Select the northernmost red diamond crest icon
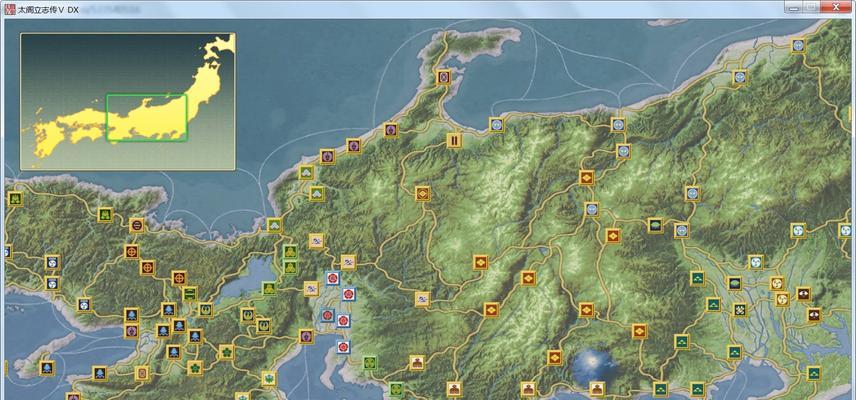Image resolution: width=856 pixels, height=400 pixels. tap(586, 177)
